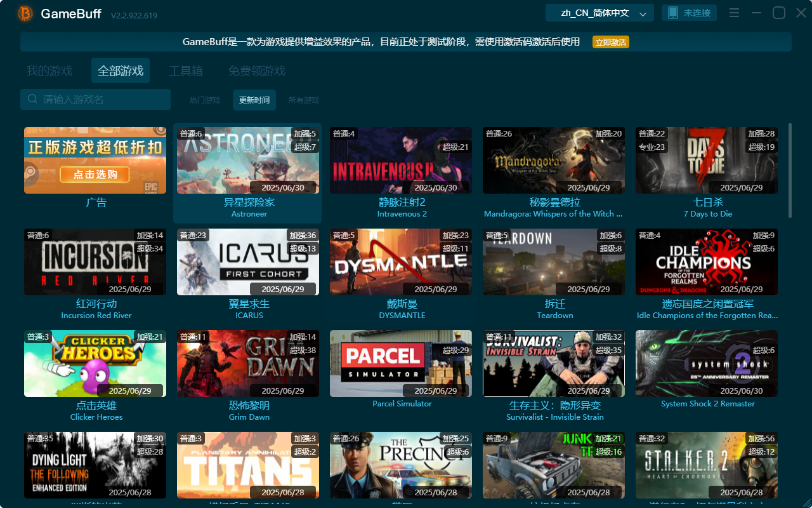Screen dimensions: 812x508
Task: Click the "Grim Dawn" English subtitle
Action: tap(249, 417)
